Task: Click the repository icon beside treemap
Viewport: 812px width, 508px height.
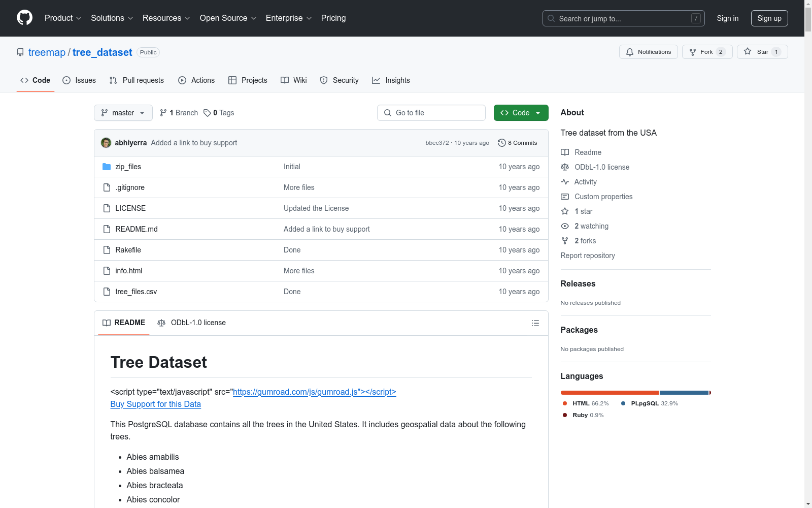Action: (x=20, y=52)
